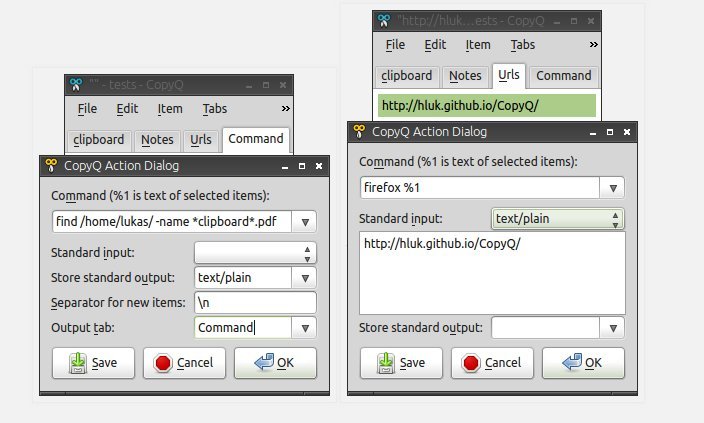
Task: Open the text/plain Standard input dropdown in the right dialog
Action: pos(615,218)
